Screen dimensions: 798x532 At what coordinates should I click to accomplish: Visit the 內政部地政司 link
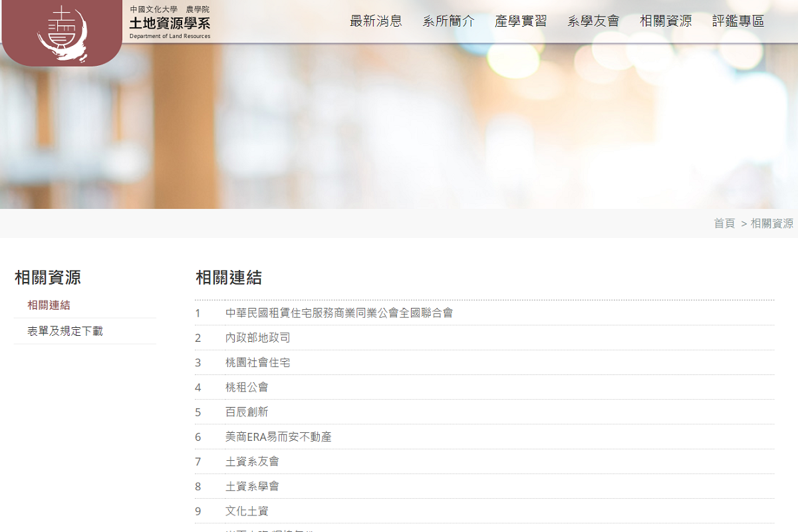pos(258,338)
